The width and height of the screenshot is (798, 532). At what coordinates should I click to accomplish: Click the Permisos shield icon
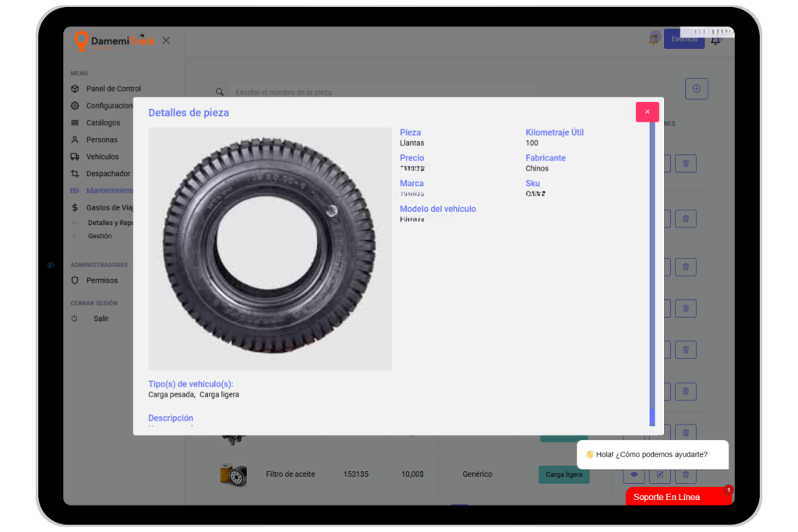point(75,280)
